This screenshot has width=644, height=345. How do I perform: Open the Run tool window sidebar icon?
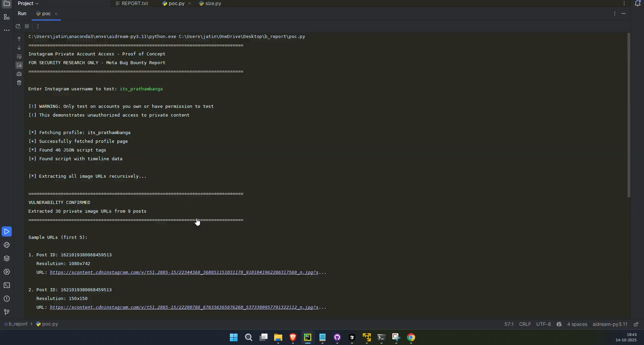pyautogui.click(x=7, y=231)
